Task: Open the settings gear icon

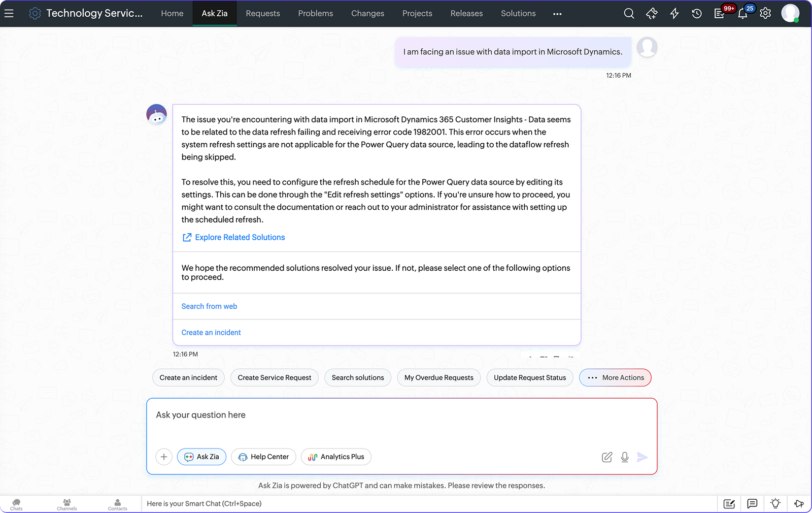Action: point(765,14)
